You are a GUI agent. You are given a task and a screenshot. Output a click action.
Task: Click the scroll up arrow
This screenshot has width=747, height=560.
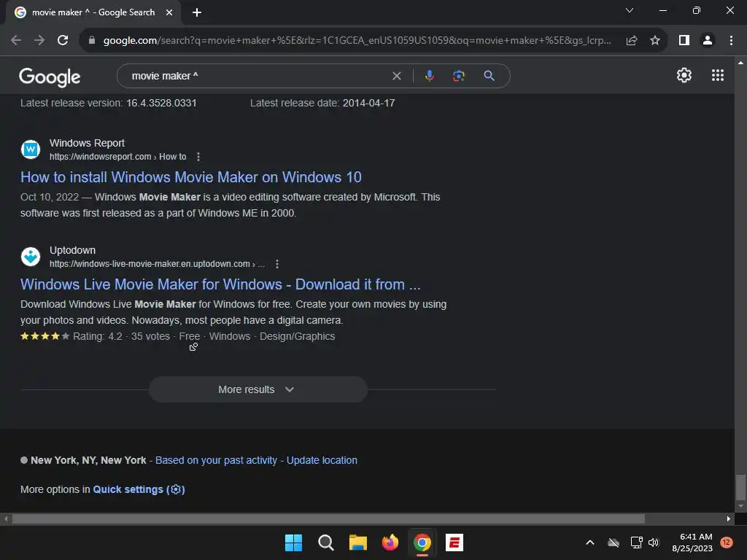(740, 63)
